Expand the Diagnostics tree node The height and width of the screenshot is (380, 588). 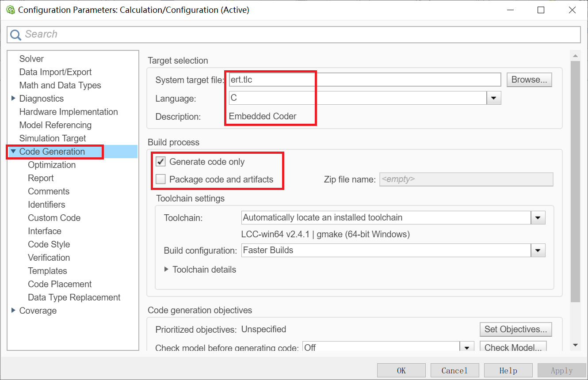pos(13,99)
